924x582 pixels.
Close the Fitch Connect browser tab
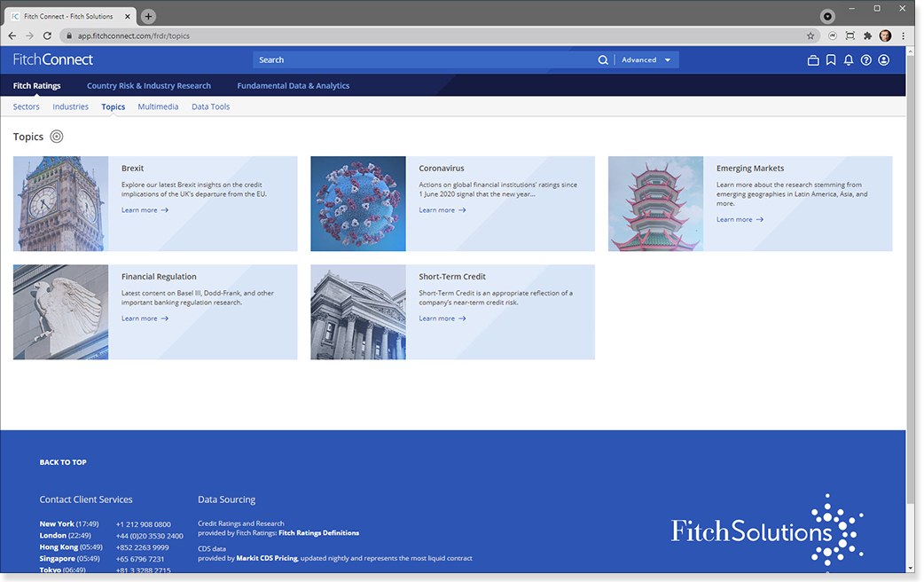coord(128,17)
